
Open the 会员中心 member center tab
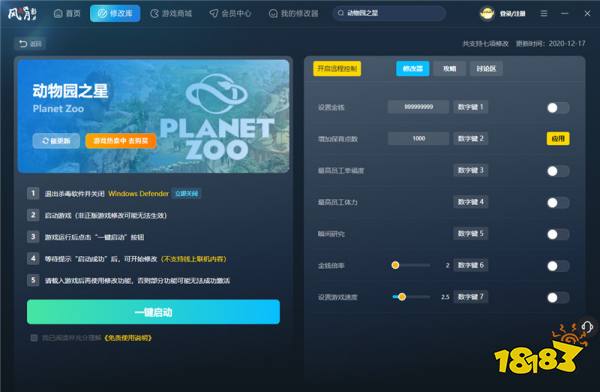point(230,13)
